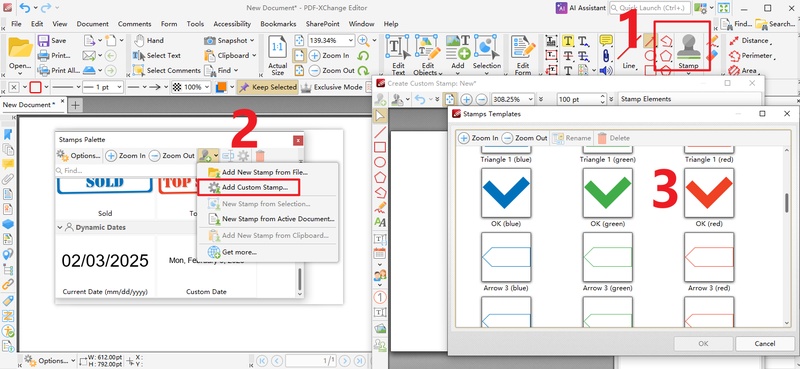Select the OK (green) stamp template
Screen dimensions: 800x369
[608, 193]
